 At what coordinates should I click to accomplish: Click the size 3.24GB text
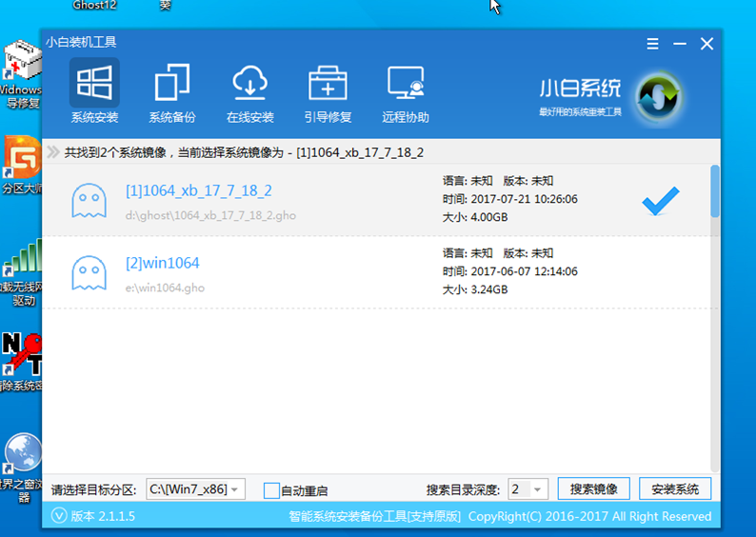coord(489,289)
